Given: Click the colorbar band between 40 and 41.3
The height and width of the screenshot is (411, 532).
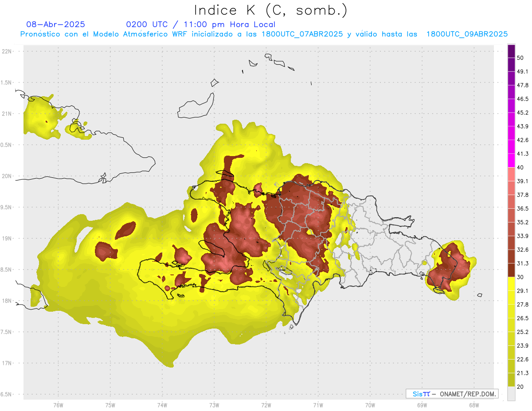Looking at the screenshot, I should click(511, 160).
